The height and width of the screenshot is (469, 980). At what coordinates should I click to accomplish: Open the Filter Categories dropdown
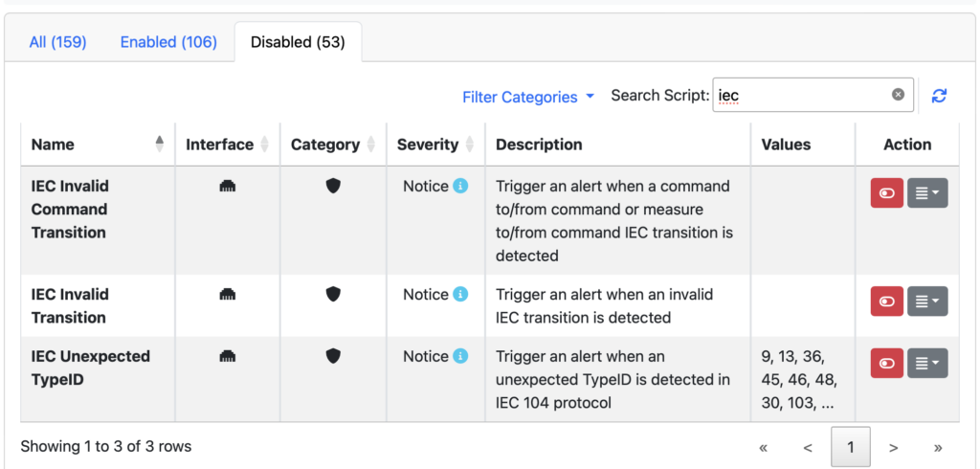point(528,97)
